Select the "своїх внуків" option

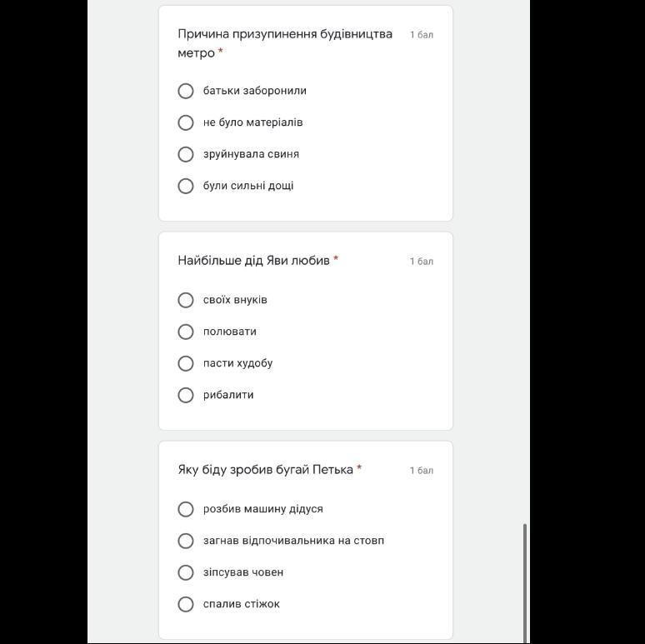(186, 300)
